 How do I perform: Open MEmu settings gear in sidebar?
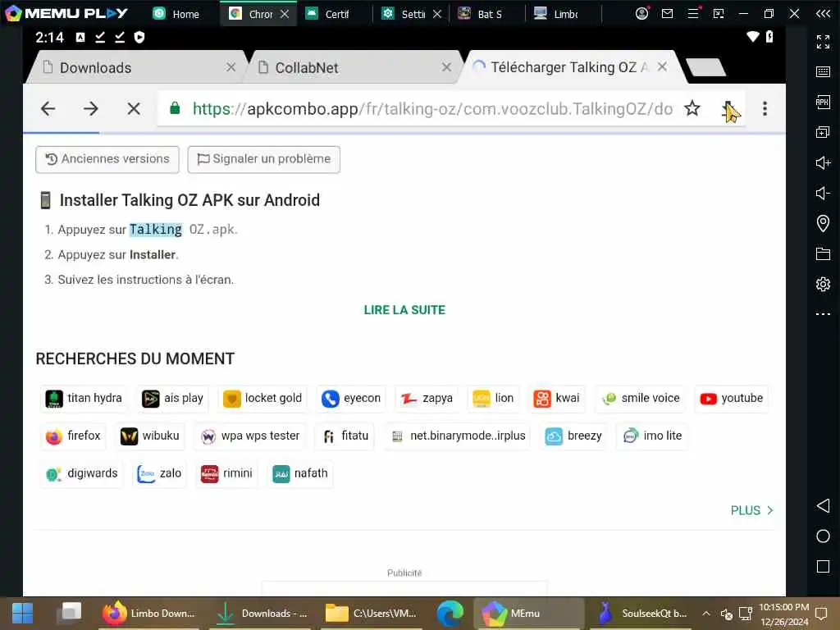tap(823, 284)
